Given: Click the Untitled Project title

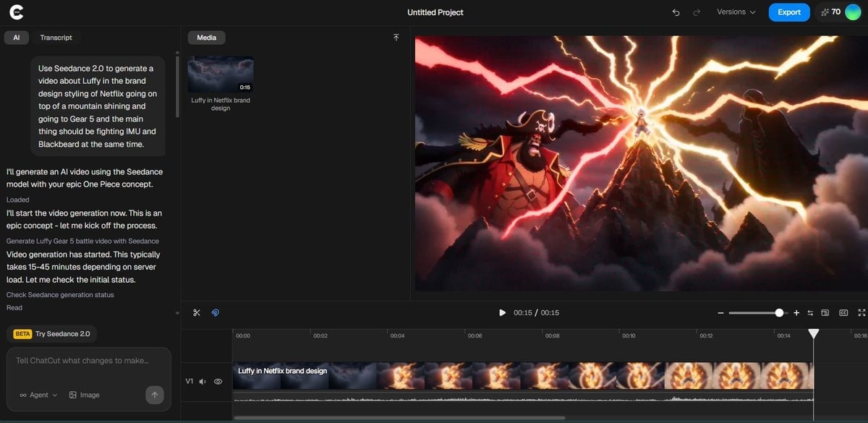Looking at the screenshot, I should pos(435,12).
